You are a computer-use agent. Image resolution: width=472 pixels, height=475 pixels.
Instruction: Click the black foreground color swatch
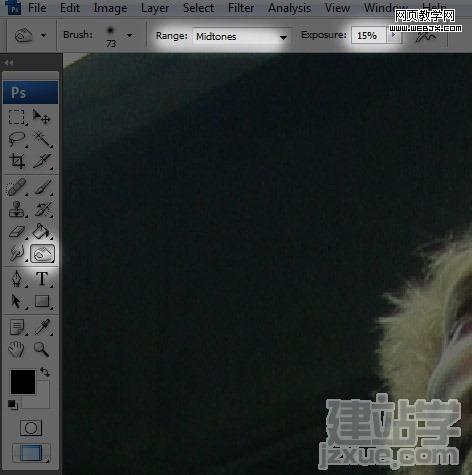(23, 382)
